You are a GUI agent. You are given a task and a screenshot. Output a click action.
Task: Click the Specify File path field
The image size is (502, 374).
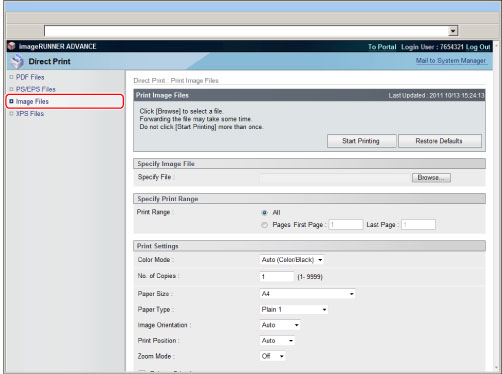334,178
